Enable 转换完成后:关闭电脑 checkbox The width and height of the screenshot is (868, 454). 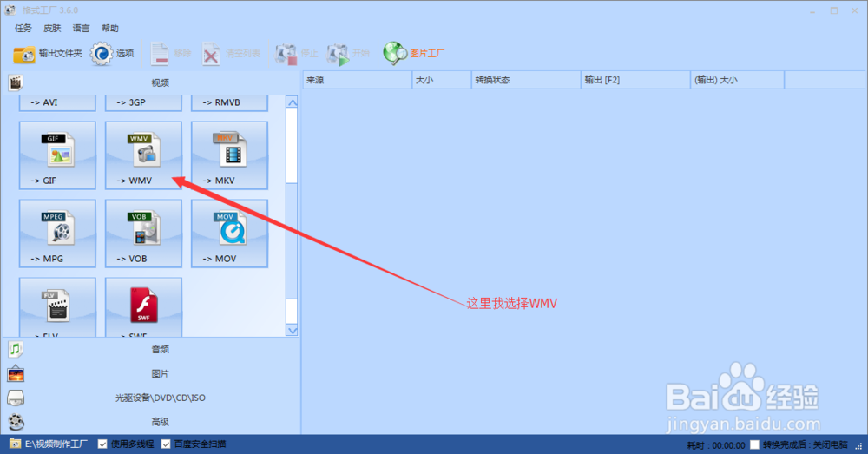click(754, 444)
